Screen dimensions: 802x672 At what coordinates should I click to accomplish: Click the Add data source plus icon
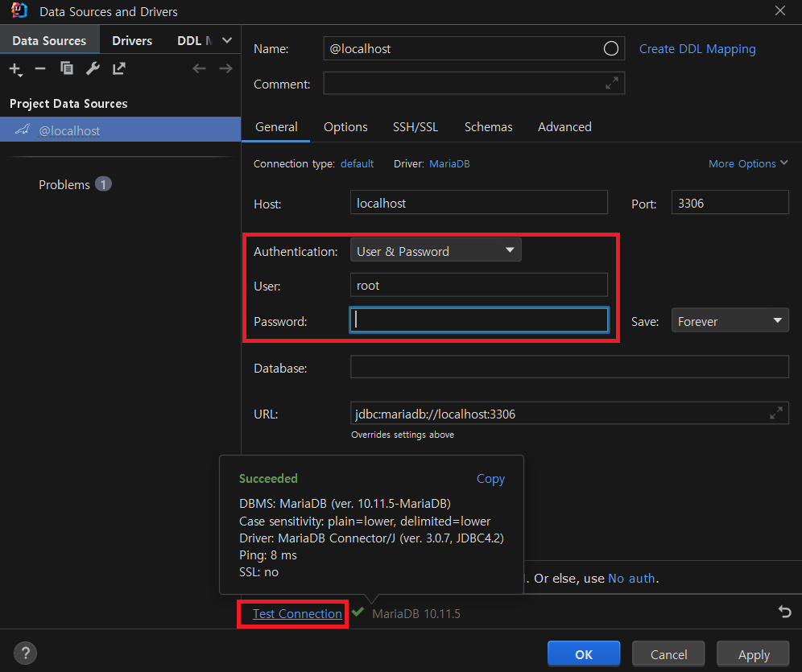pyautogui.click(x=16, y=69)
